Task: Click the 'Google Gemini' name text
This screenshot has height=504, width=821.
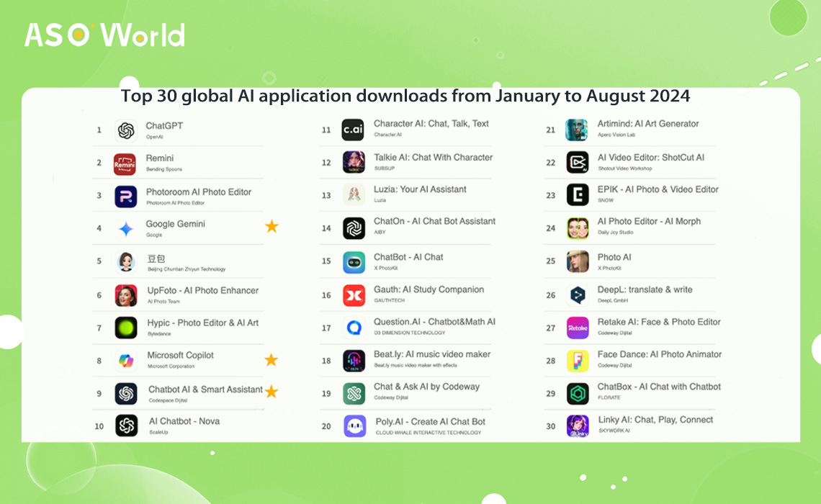Action: pos(176,224)
